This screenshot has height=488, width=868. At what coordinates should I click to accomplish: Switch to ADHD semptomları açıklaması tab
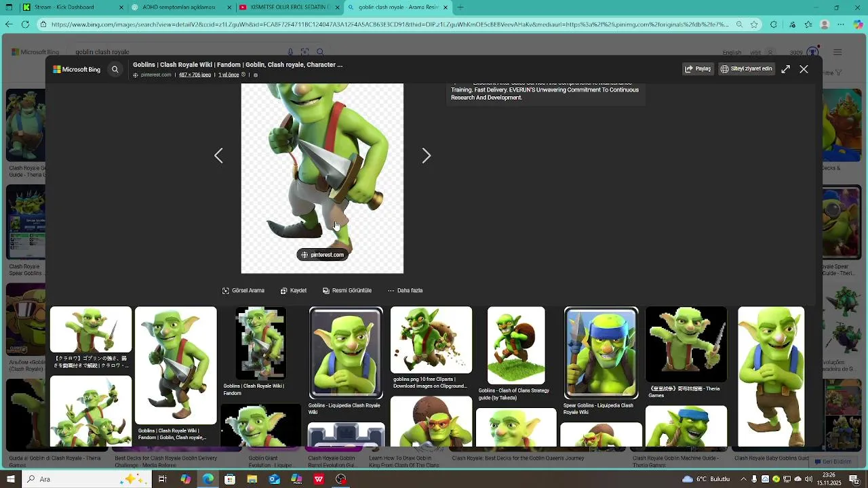(182, 7)
